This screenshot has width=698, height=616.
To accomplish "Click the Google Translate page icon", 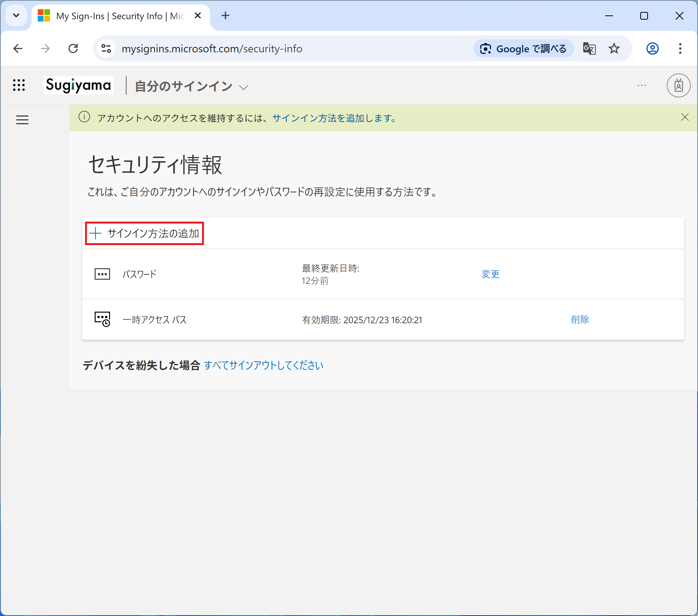I will point(589,49).
